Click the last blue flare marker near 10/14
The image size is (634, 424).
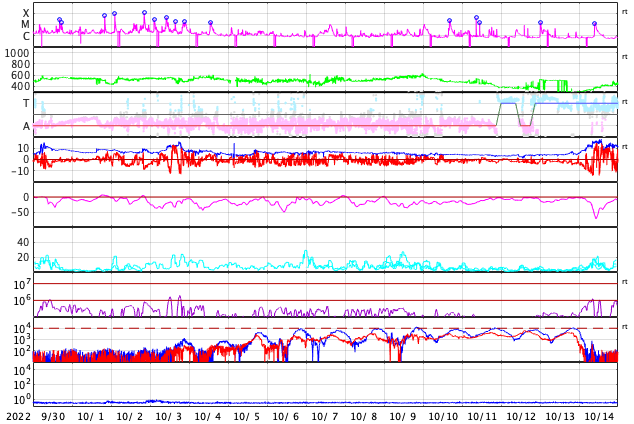pyautogui.click(x=594, y=23)
